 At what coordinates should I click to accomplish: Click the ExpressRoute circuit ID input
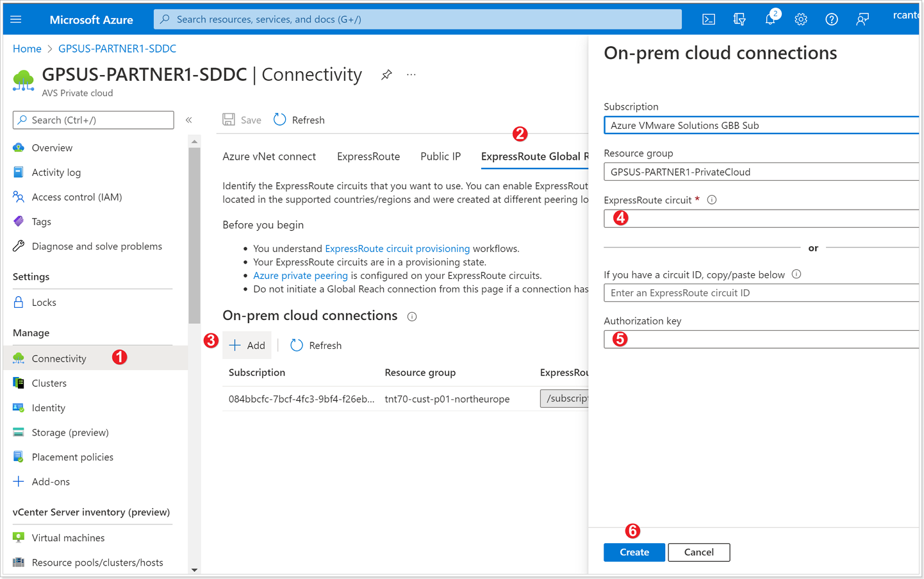761,293
